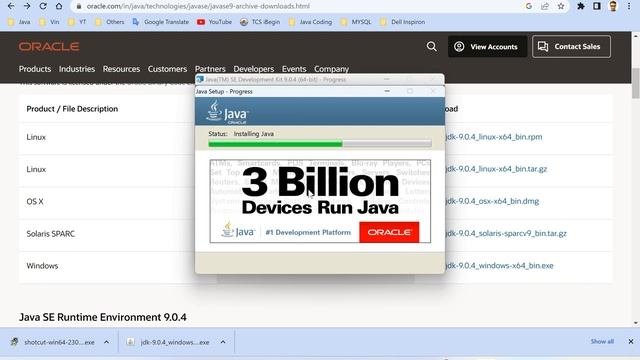Select the Windows row text

42,266
